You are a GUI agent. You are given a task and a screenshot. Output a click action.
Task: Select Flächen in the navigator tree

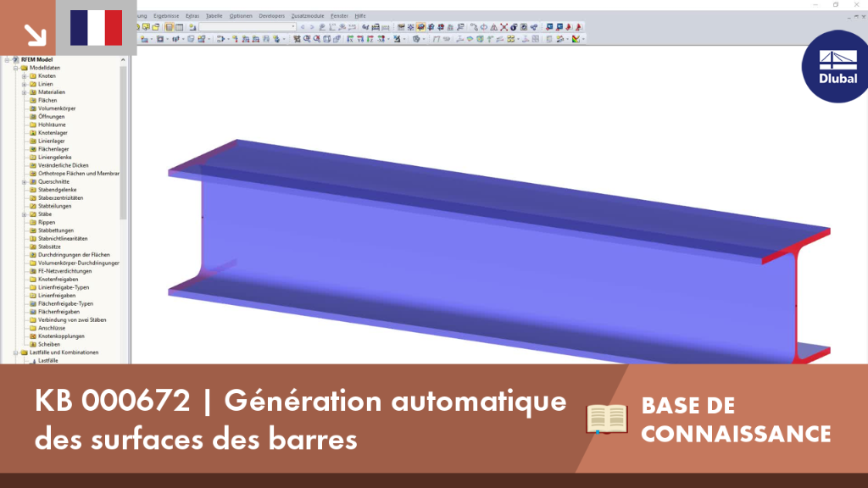coord(47,100)
